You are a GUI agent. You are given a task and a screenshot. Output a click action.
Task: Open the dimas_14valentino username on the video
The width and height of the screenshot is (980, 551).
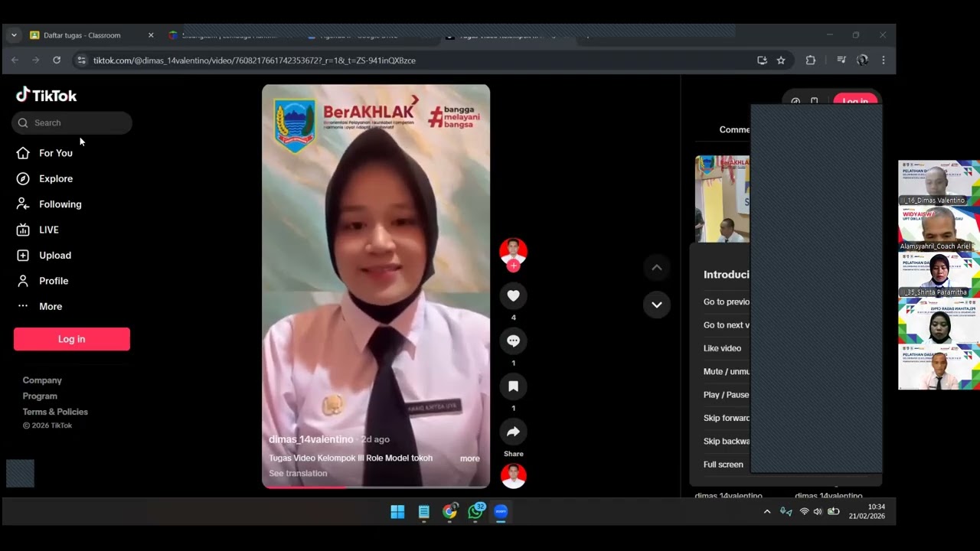(311, 439)
